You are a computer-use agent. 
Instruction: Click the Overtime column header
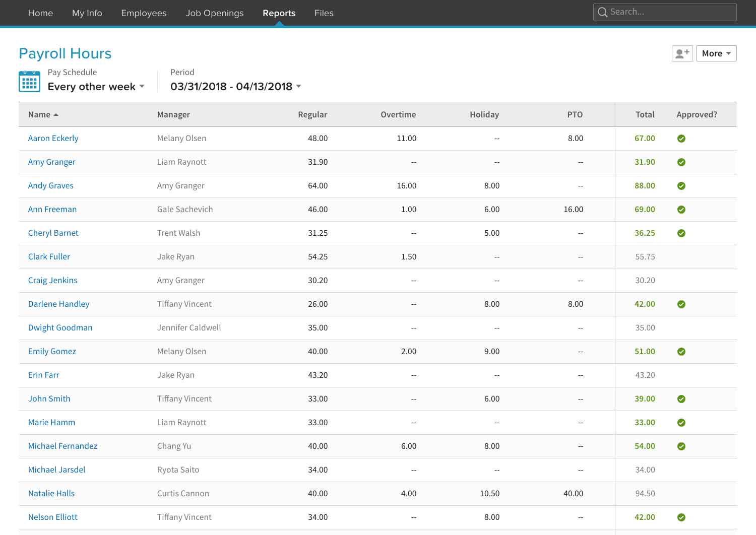pos(398,114)
